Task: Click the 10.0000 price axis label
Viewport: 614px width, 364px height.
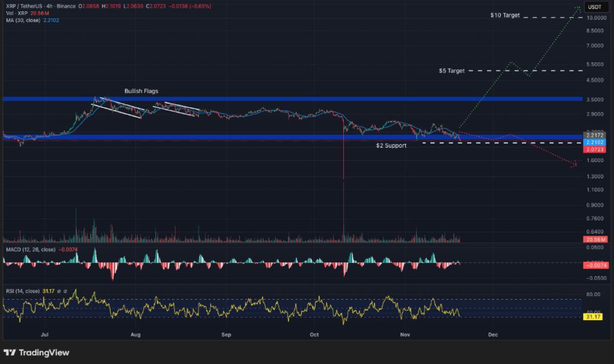Action: pos(597,17)
